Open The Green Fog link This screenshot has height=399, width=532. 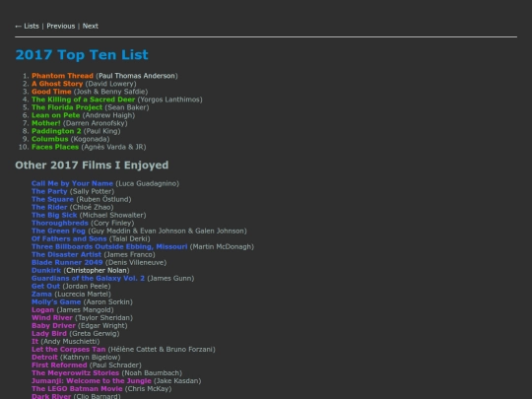[x=58, y=231]
